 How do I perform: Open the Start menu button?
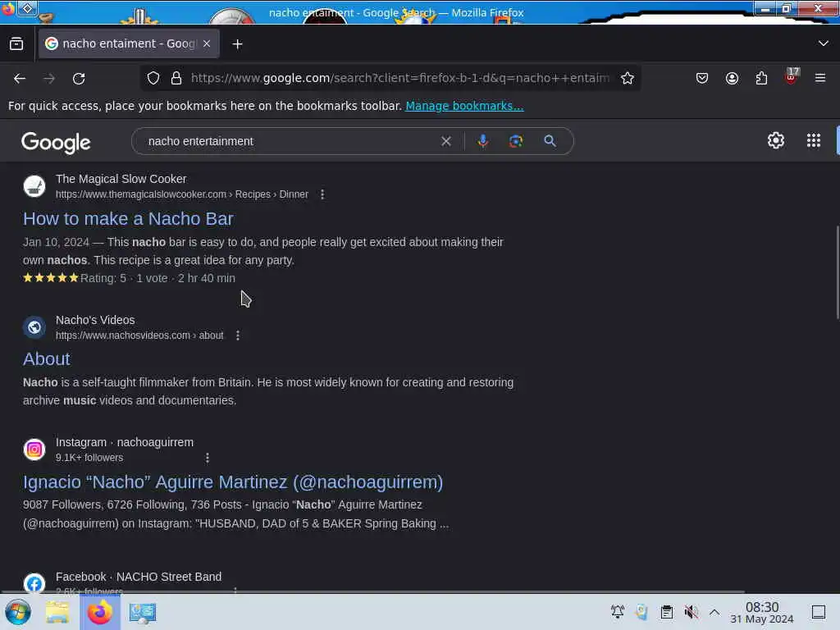[18, 612]
